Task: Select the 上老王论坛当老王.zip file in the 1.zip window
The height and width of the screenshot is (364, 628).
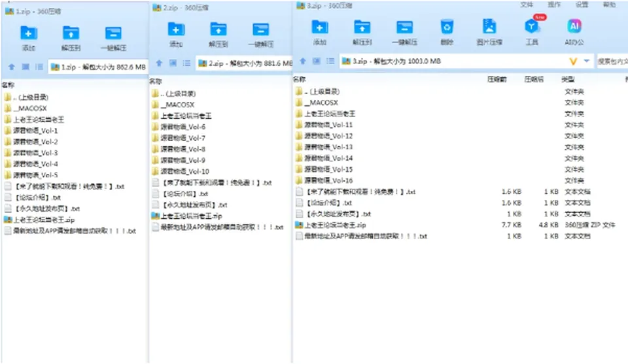Action: pyautogui.click(x=39, y=220)
